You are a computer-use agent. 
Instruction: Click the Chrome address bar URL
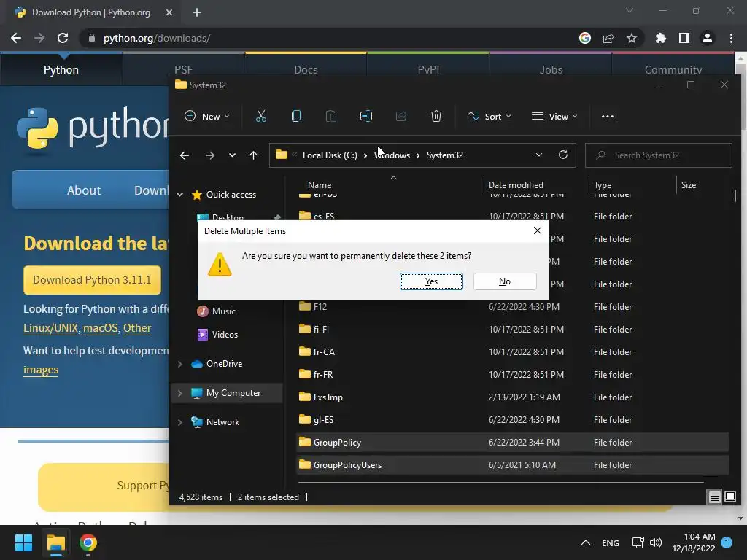[x=157, y=38]
